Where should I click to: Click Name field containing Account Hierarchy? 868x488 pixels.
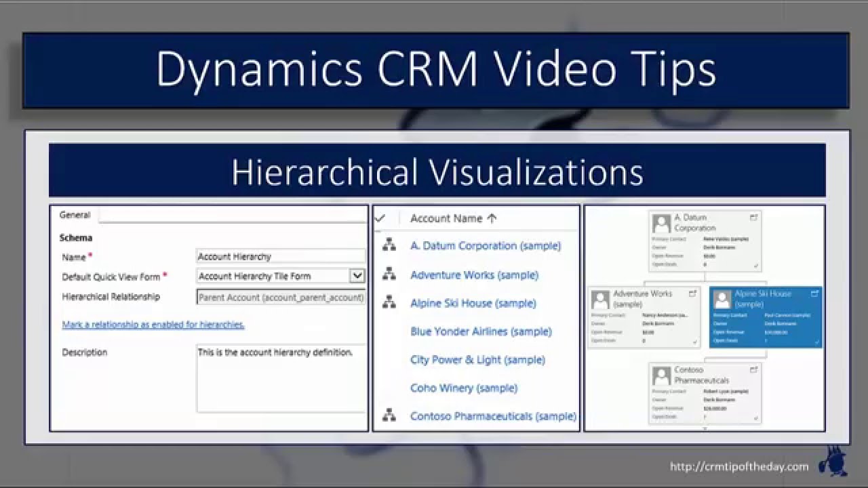coord(281,257)
